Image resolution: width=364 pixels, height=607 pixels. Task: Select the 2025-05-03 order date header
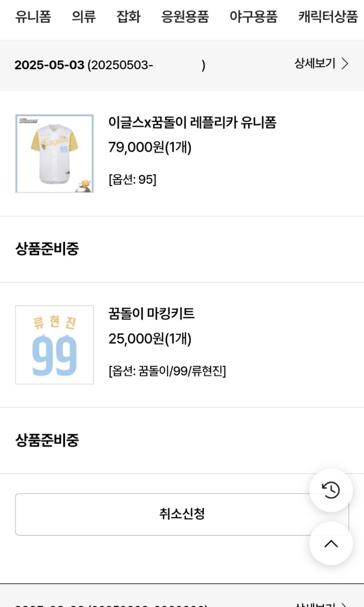pyautogui.click(x=49, y=65)
